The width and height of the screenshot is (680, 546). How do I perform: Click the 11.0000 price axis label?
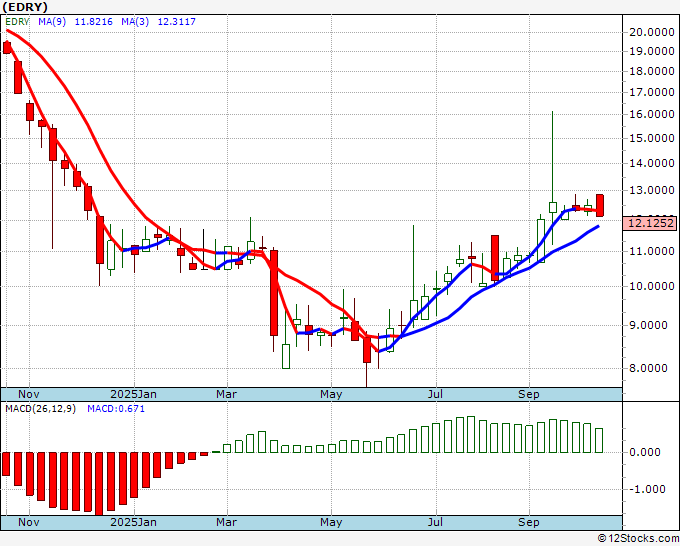coord(651,251)
